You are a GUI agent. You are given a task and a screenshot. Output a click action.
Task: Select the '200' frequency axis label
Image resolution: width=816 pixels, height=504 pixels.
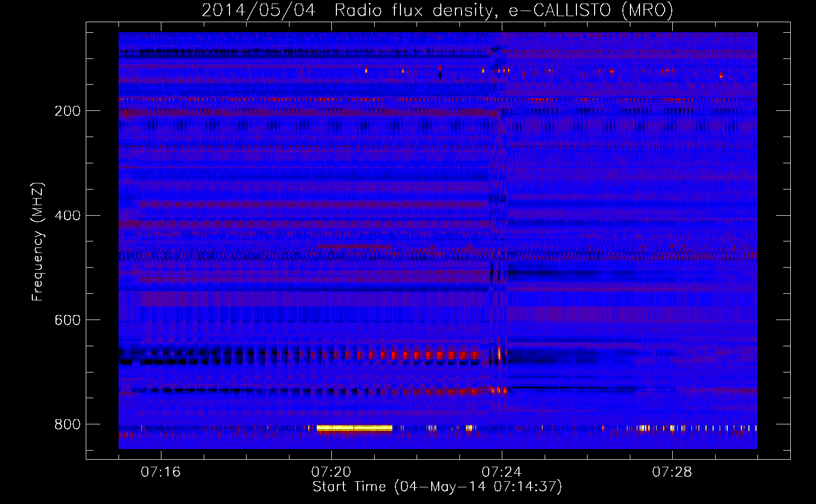68,111
